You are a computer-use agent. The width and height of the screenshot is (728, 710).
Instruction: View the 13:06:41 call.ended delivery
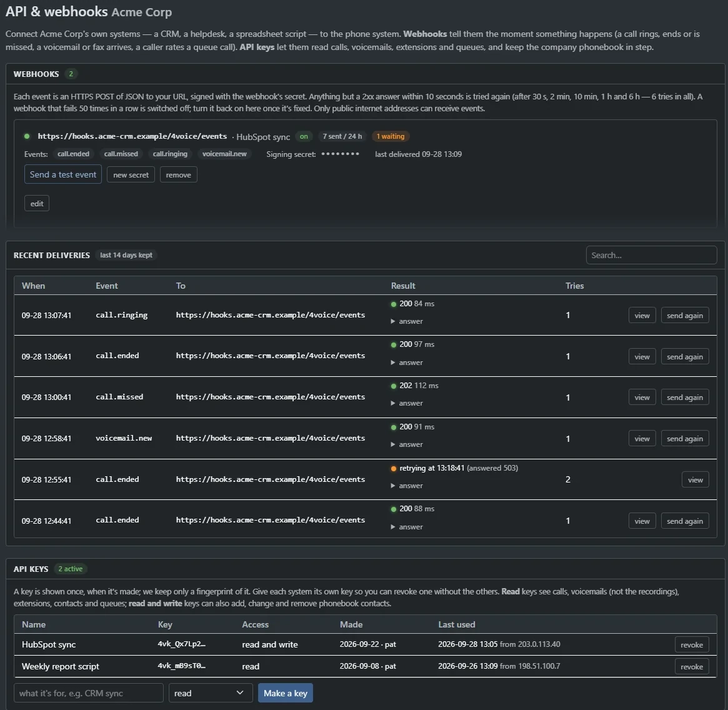click(642, 357)
